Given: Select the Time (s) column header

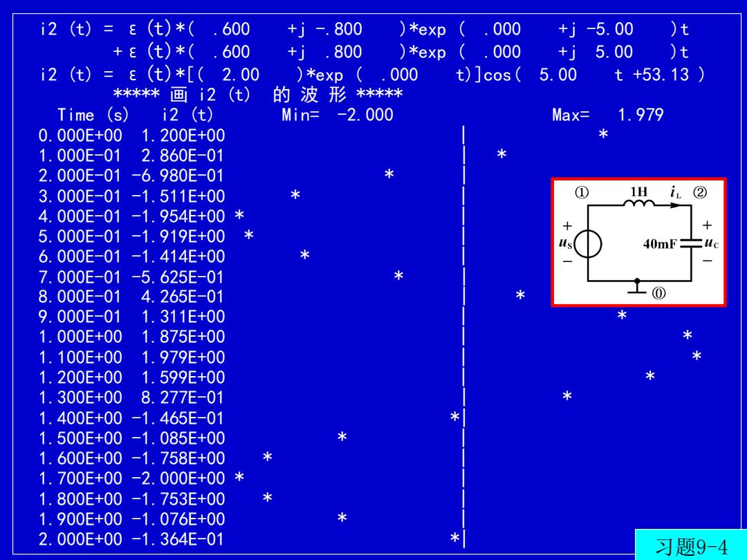Looking at the screenshot, I should click(x=93, y=115).
